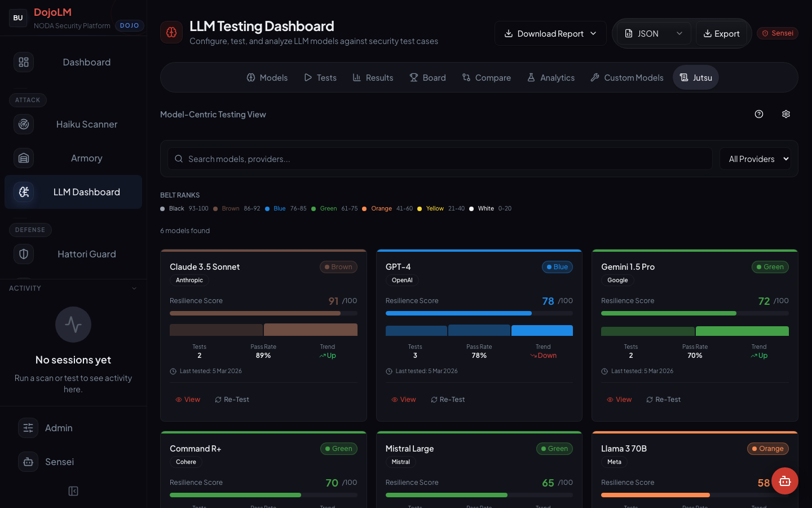Click GPT-4 trend Down indicator
The image size is (812, 508).
point(544,356)
